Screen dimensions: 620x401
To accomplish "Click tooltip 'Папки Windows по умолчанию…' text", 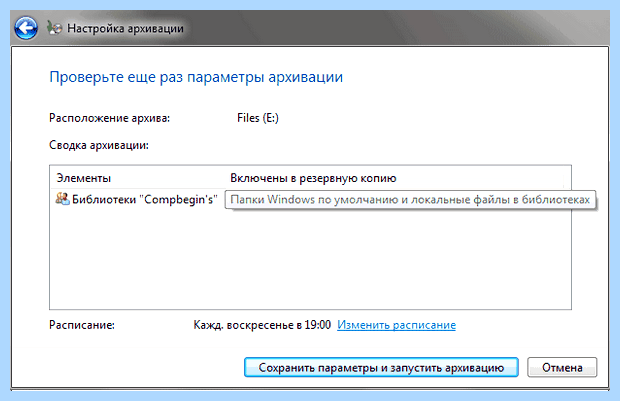I will pos(410,200).
